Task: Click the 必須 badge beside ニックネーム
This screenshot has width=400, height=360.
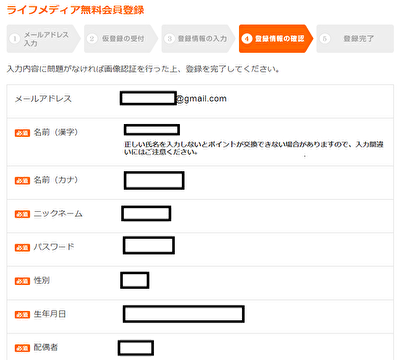Action: click(x=22, y=214)
